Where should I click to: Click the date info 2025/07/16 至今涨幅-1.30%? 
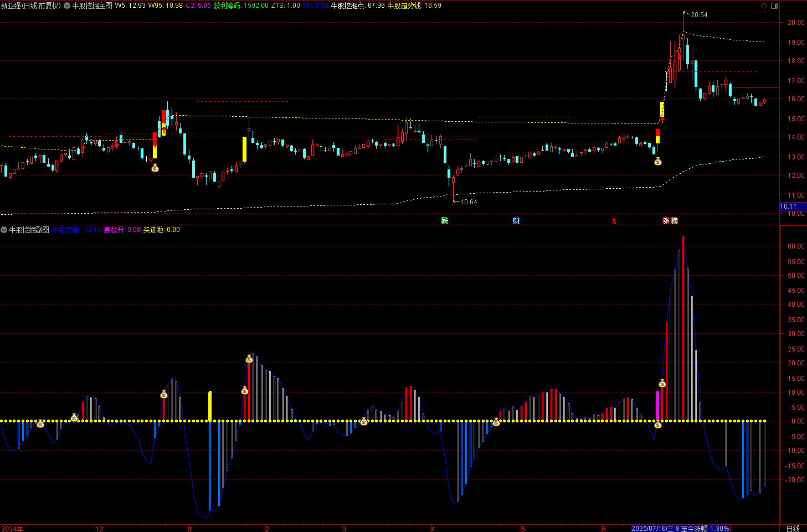[x=680, y=529]
